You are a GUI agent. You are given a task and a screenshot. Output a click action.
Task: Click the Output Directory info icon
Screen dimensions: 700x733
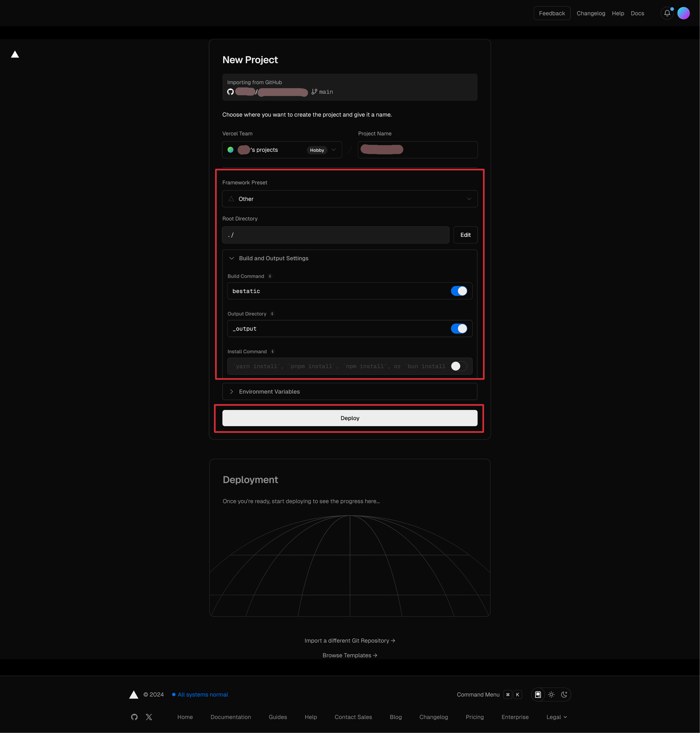[x=272, y=314]
